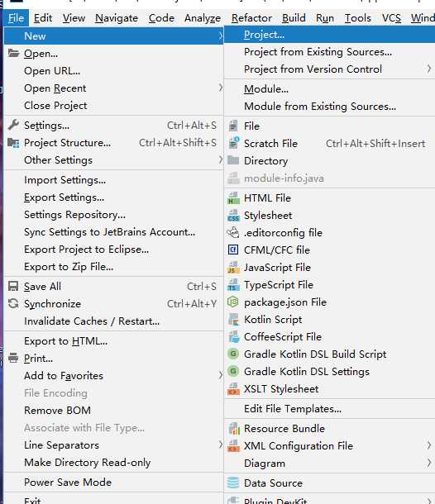
Task: Click the XML Configuration File icon
Action: click(233, 446)
